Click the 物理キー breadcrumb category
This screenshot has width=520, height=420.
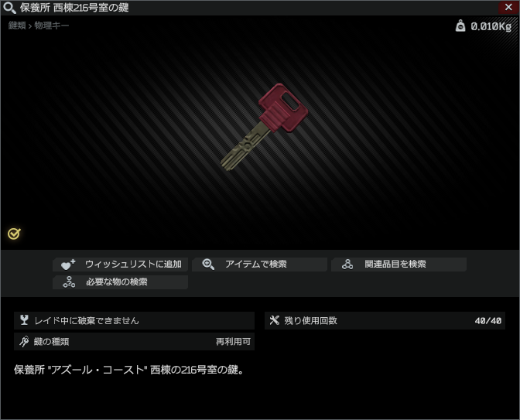pyautogui.click(x=51, y=26)
